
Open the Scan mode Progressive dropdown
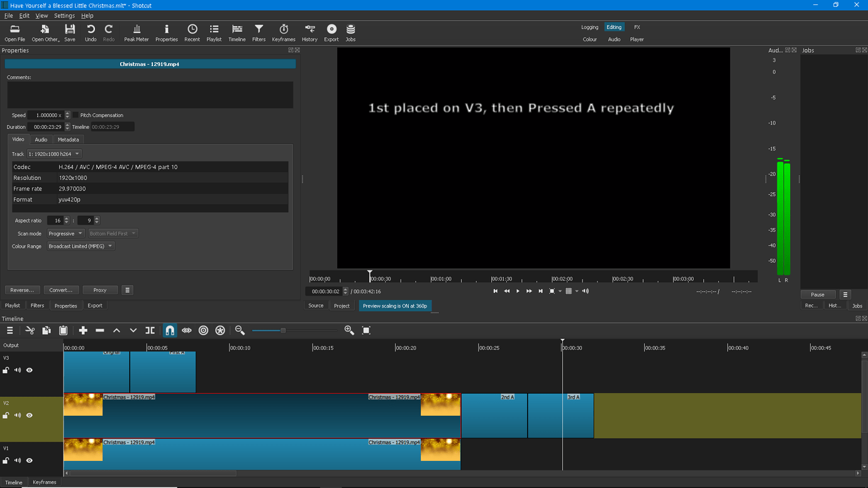[65, 233]
